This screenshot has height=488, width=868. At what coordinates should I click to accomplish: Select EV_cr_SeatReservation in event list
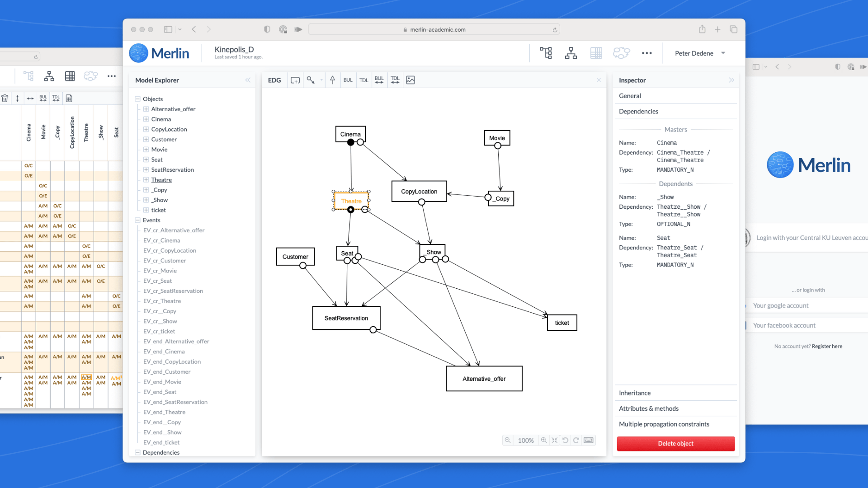[173, 291]
